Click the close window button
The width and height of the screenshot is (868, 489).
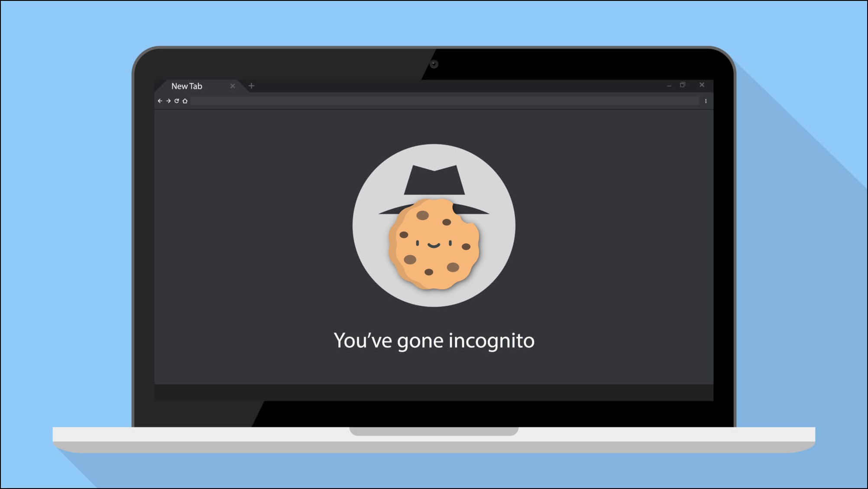click(x=702, y=85)
